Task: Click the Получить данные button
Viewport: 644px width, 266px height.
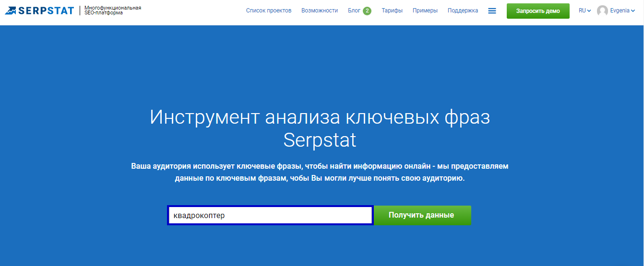Action: pyautogui.click(x=422, y=215)
